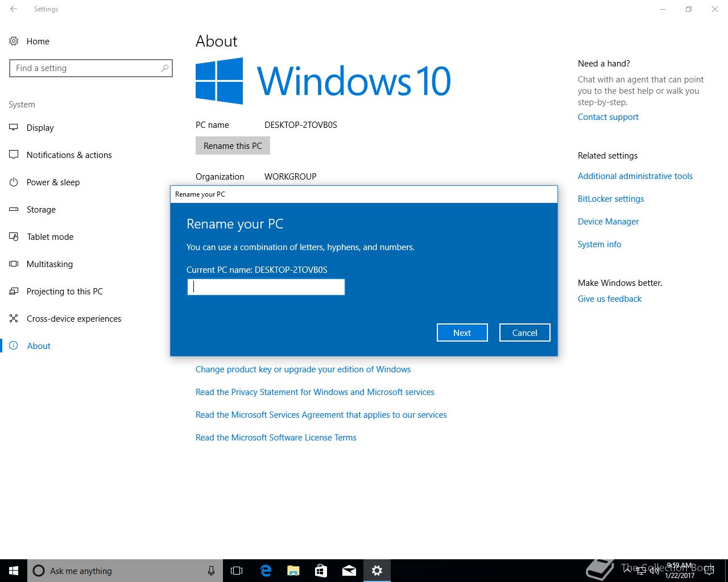Click the Home label in the sidebar
This screenshot has width=728, height=582.
click(x=38, y=41)
